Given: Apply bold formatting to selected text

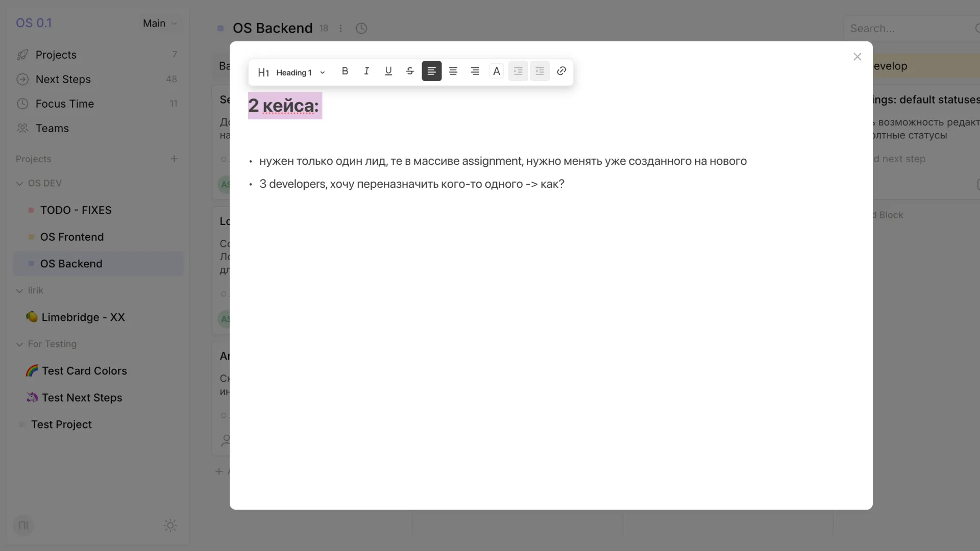Looking at the screenshot, I should coord(345,71).
